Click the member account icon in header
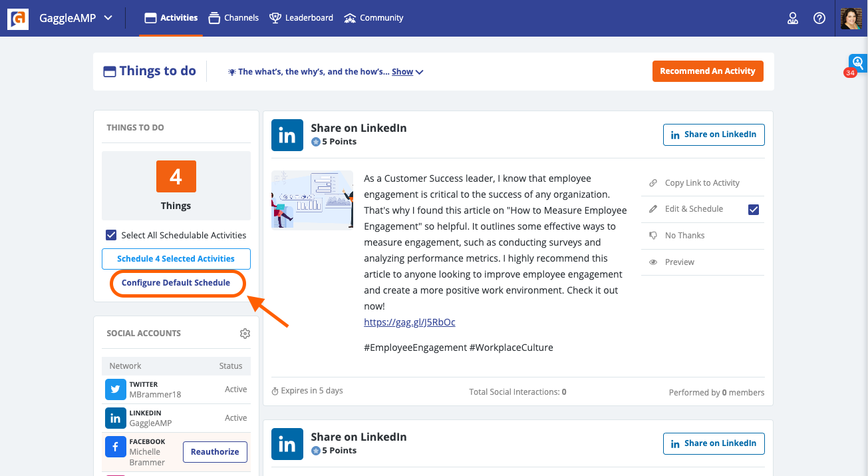This screenshot has height=476, width=868. 793,18
